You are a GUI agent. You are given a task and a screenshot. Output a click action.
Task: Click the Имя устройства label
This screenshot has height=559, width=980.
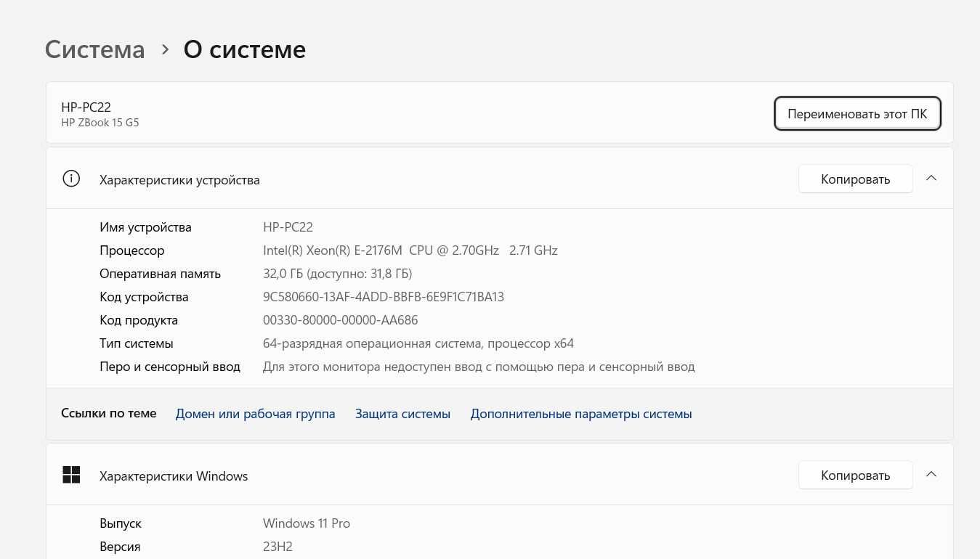click(145, 227)
